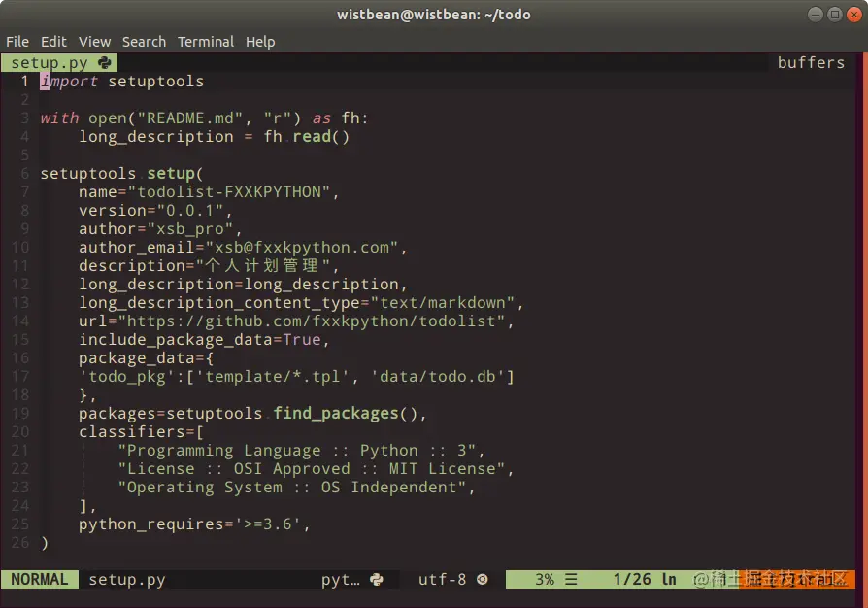Click line number 10 in the gutter

click(x=20, y=247)
